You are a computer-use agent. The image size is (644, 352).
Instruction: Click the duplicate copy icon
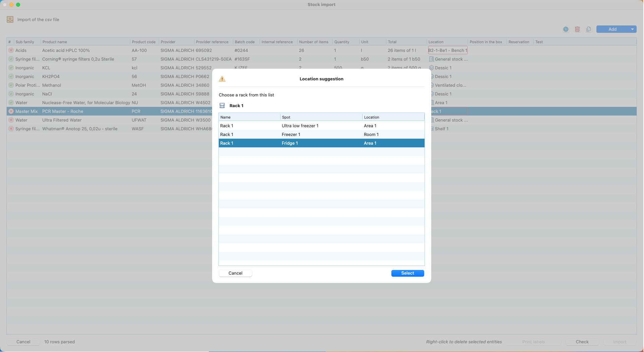pos(588,29)
